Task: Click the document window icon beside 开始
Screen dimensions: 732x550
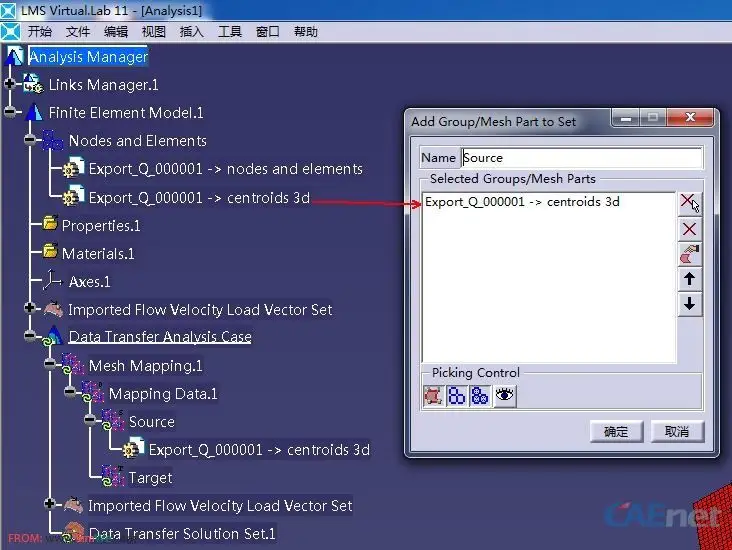Action: point(10,31)
